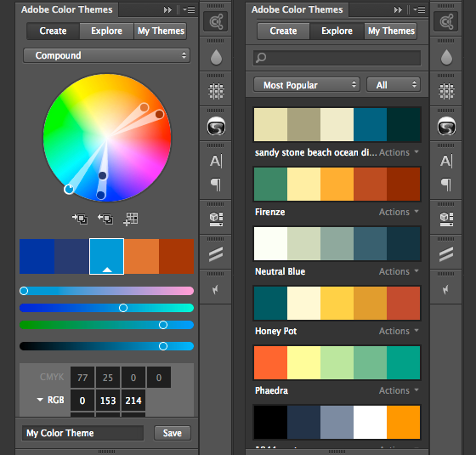This screenshot has height=455, width=476.
Task: Open the Compound color rule dropdown
Action: coord(106,55)
